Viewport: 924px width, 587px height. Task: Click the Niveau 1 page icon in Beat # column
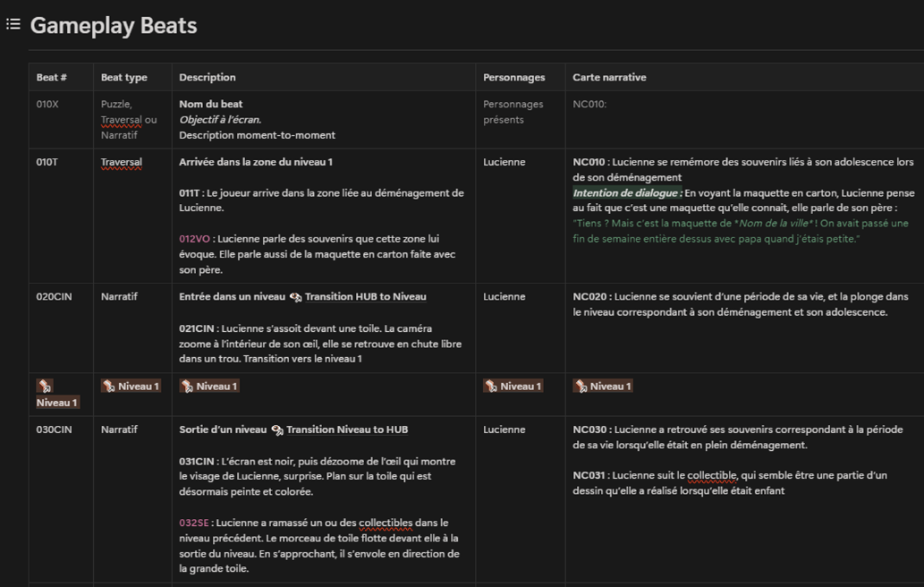(43, 387)
